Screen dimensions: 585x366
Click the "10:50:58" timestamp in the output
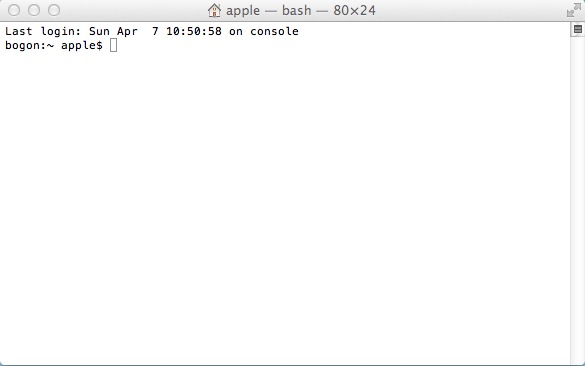click(194, 31)
